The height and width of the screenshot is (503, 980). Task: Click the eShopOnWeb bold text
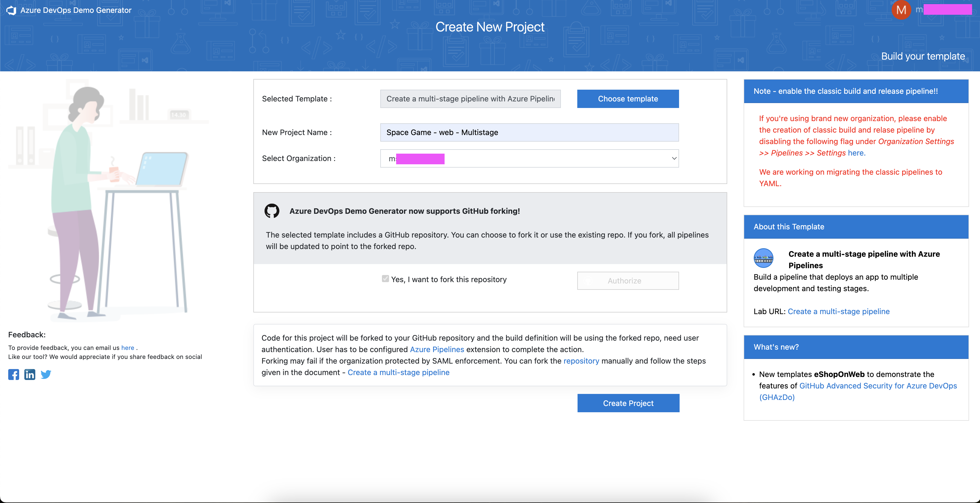839,374
